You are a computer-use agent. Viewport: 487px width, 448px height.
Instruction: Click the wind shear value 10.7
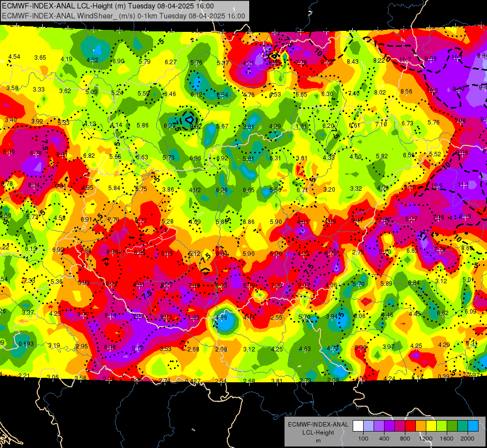tap(405, 59)
